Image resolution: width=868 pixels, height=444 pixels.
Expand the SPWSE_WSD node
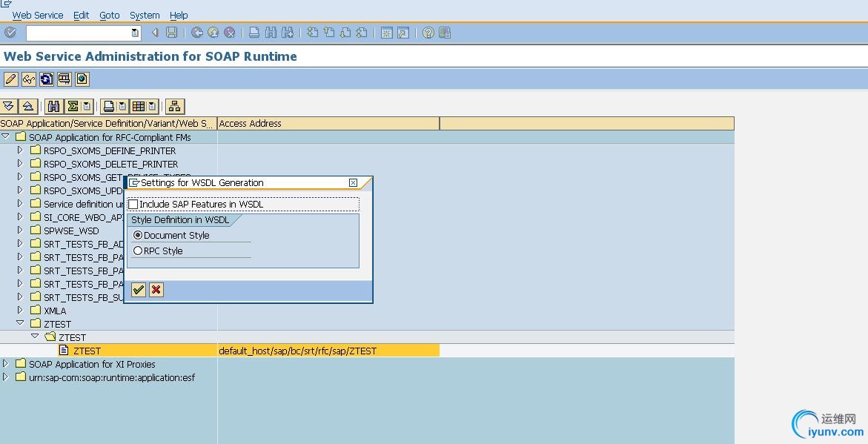20,230
